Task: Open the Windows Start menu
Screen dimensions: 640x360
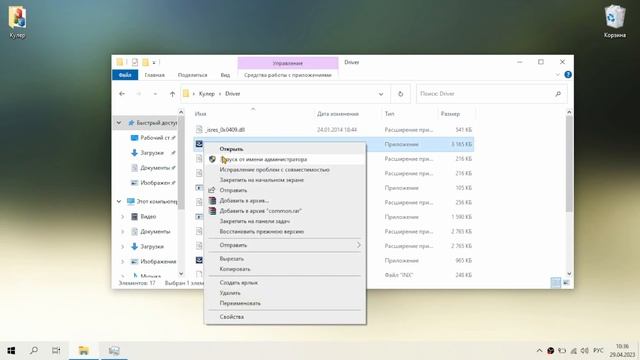Action: 11,351
